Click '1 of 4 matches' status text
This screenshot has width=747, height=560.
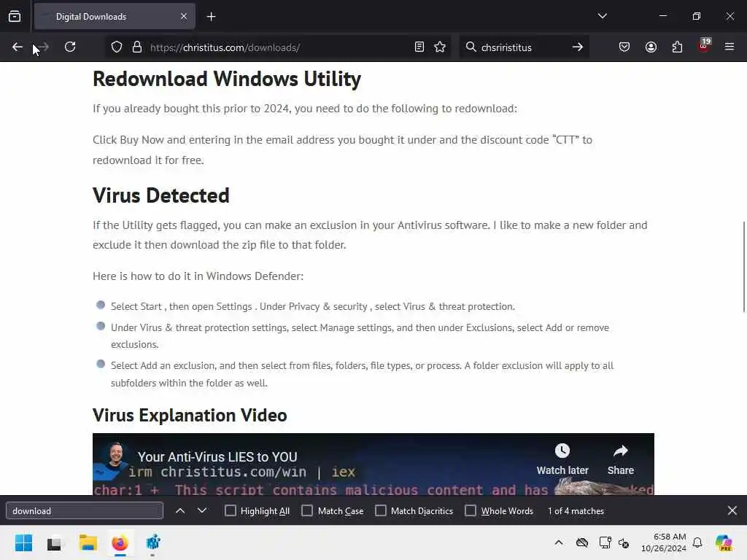click(576, 511)
